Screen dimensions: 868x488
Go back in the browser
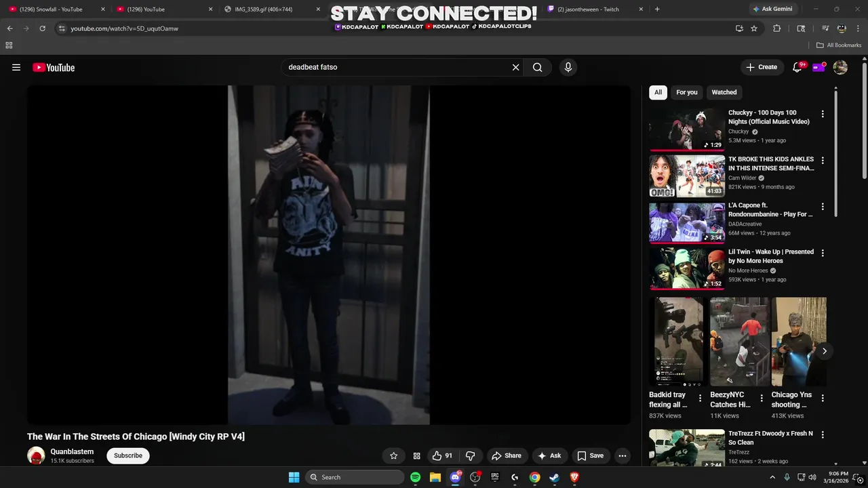[x=9, y=28]
